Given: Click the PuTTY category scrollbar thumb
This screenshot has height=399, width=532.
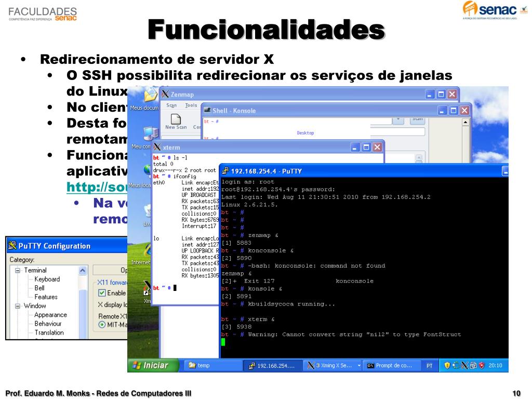Looking at the screenshot, I should point(83,314).
